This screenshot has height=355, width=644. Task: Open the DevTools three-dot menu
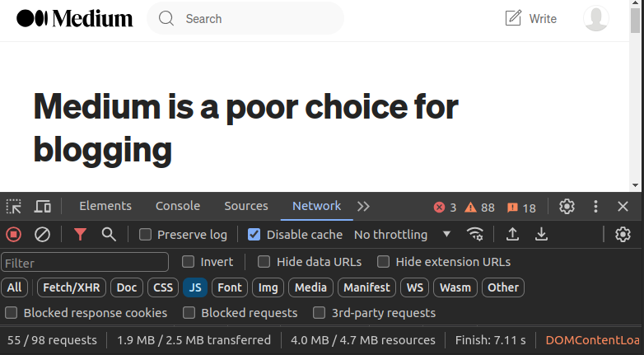(x=595, y=207)
